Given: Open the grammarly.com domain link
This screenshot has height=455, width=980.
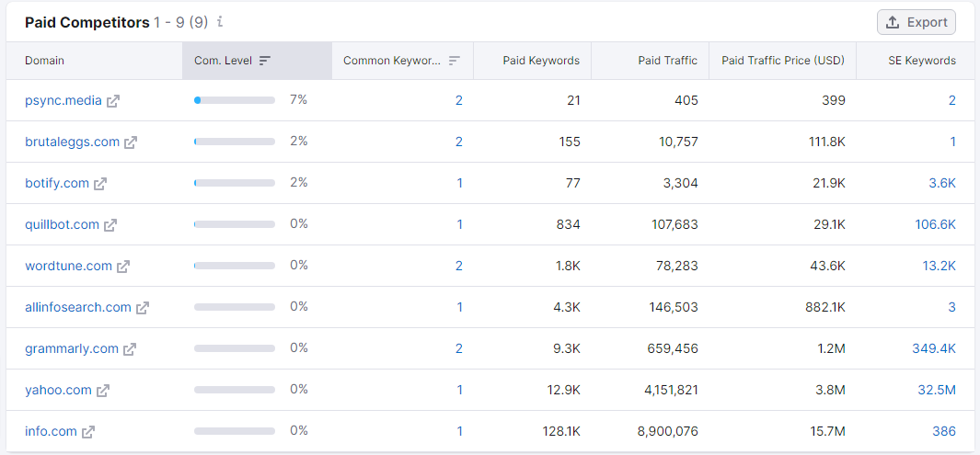Looking at the screenshot, I should (72, 349).
